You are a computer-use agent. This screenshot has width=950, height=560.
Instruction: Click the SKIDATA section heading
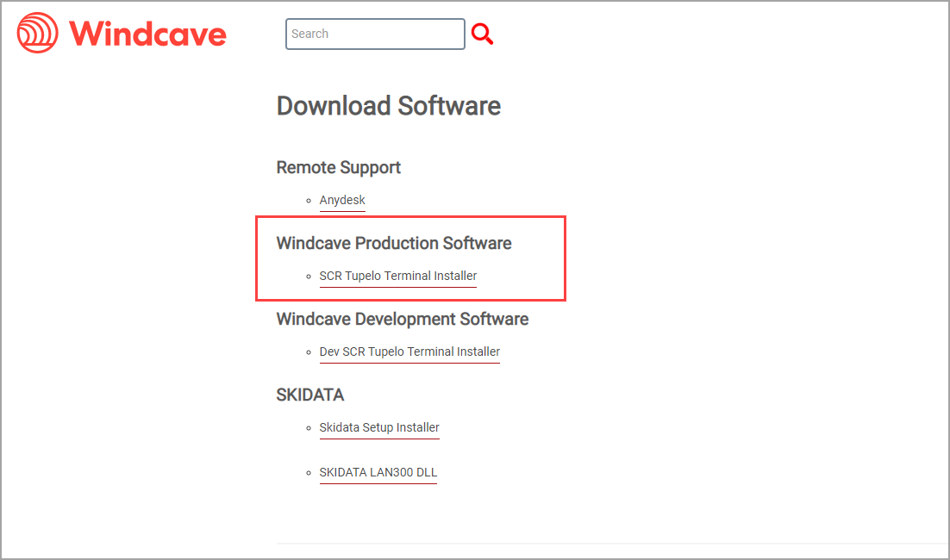tap(310, 395)
